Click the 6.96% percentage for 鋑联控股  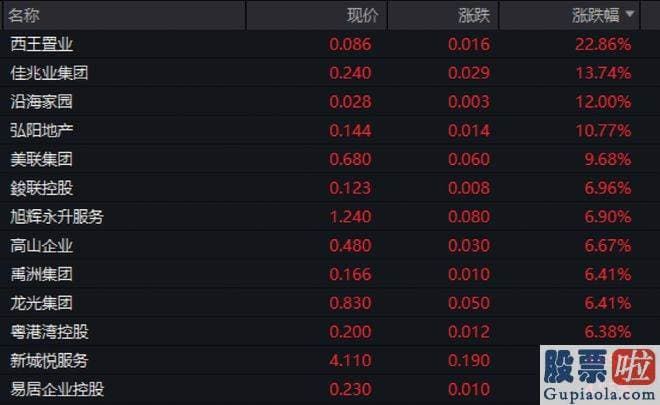click(x=608, y=188)
